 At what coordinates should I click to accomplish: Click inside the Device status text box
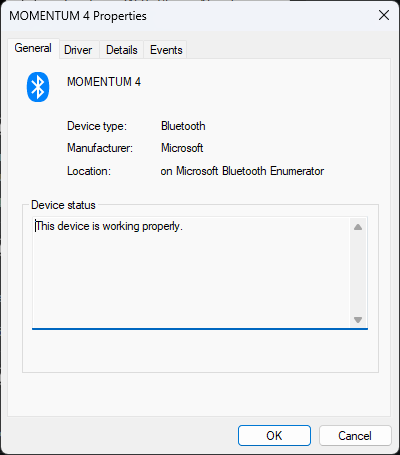point(200,273)
